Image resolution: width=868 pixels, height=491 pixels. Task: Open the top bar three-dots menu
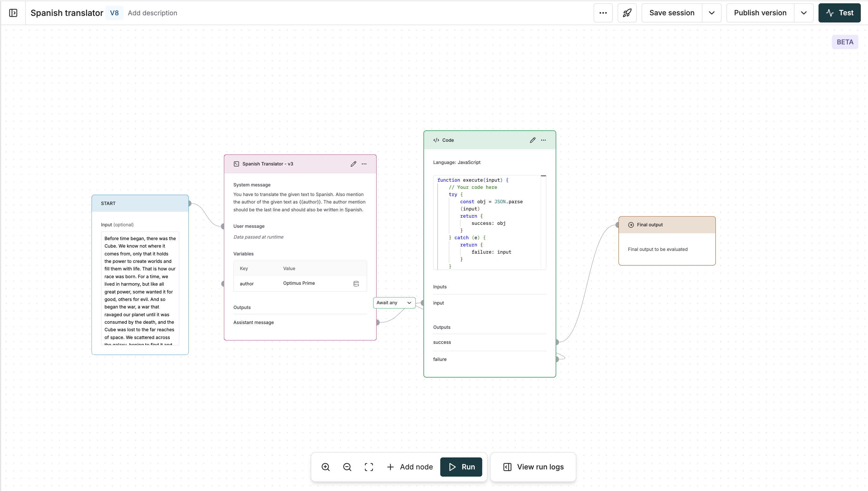click(x=603, y=13)
